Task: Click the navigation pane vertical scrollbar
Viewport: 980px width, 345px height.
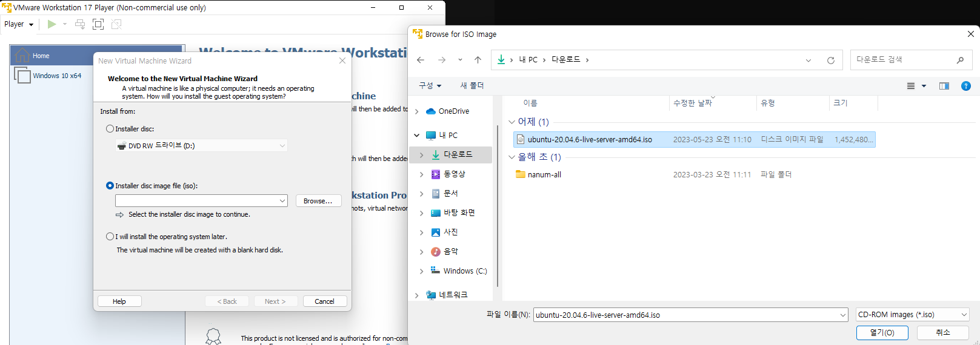Action: point(498,206)
